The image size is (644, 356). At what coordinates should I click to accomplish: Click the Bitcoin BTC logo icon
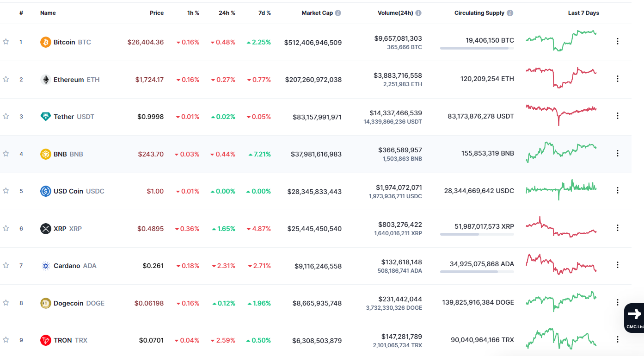(45, 42)
